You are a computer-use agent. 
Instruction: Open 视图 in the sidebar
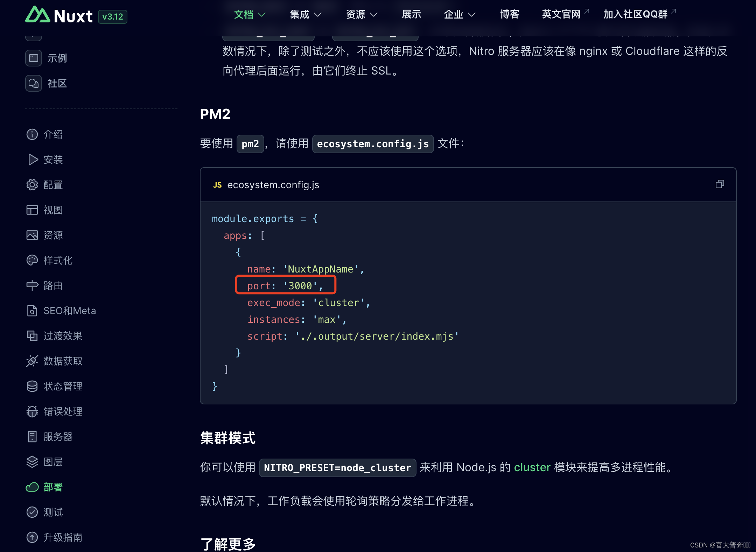tap(53, 210)
